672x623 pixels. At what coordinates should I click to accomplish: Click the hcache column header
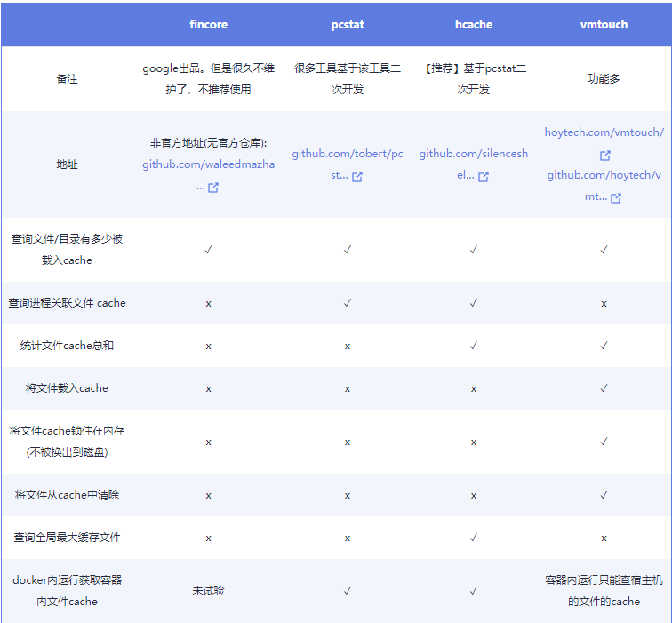[474, 24]
